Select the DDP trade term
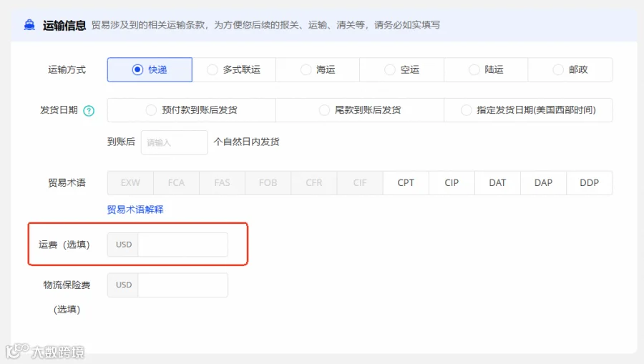Viewport: 644px width, 364px height. pos(590,182)
